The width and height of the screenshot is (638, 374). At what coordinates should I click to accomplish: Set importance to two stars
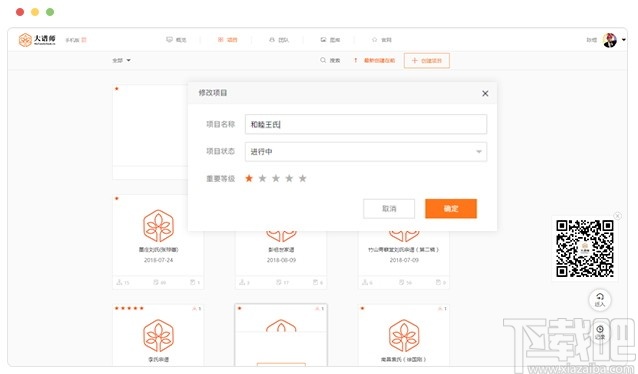click(x=262, y=178)
